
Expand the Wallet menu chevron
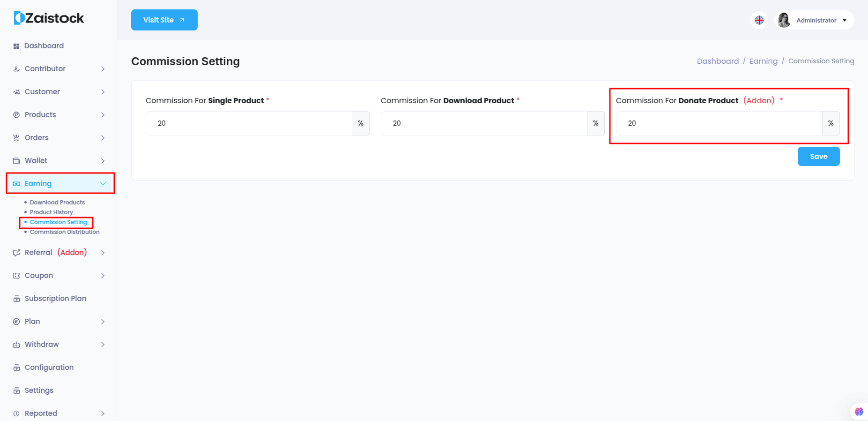(103, 161)
